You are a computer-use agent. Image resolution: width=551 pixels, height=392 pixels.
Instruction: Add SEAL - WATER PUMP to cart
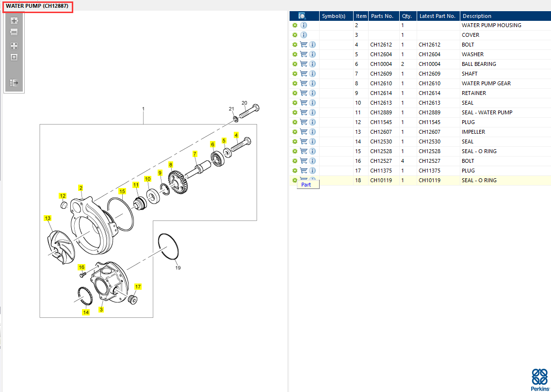point(304,112)
